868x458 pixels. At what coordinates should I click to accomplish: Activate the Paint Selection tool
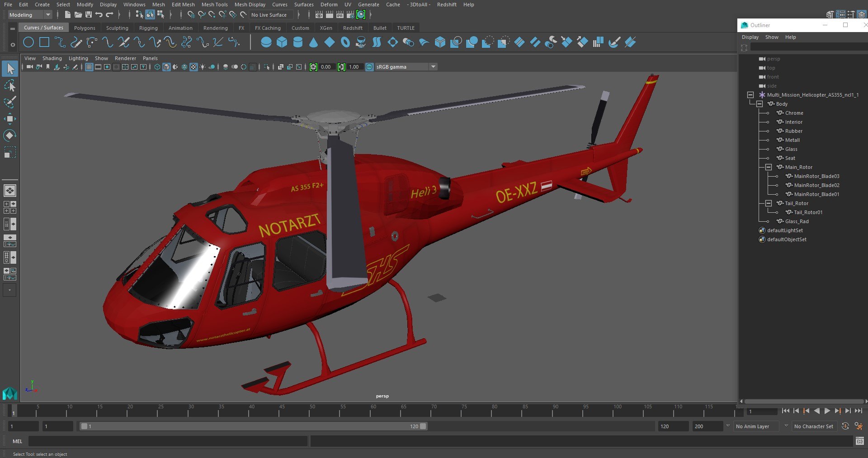tap(9, 102)
